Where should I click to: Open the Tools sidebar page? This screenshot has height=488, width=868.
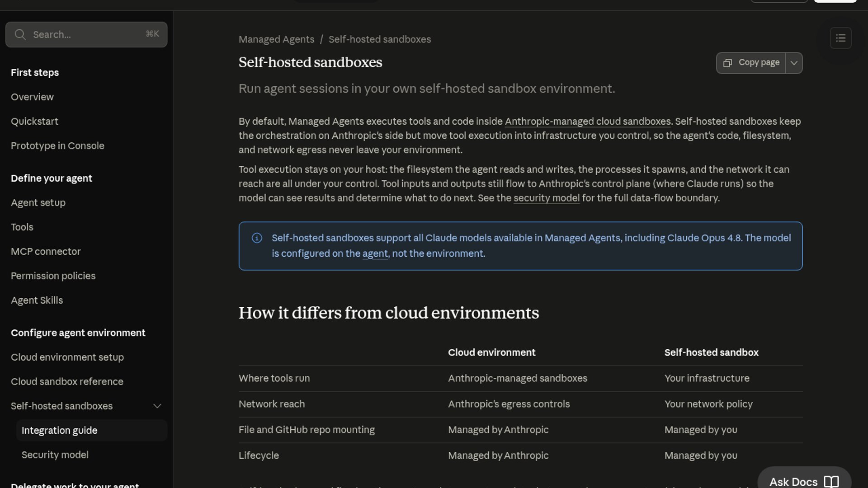click(22, 227)
